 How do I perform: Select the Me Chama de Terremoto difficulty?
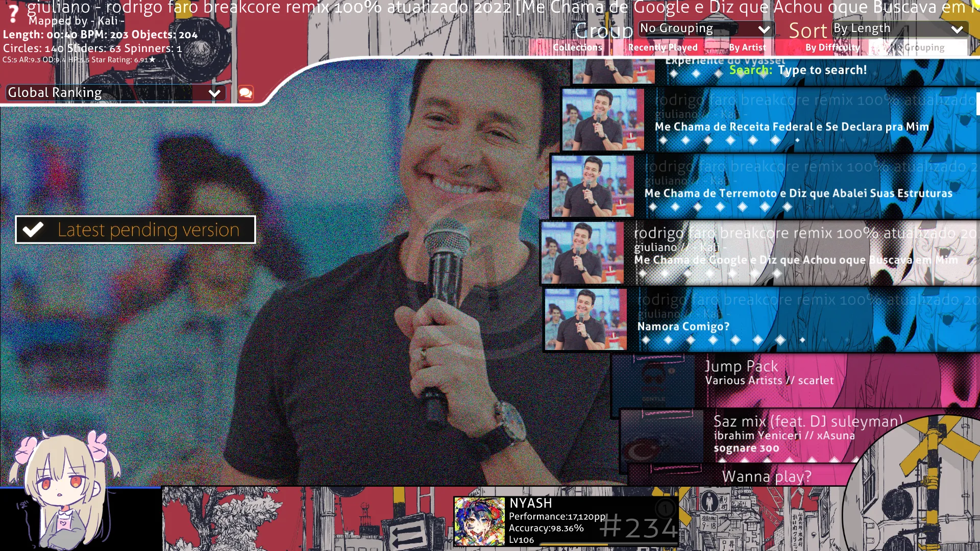[764, 186]
